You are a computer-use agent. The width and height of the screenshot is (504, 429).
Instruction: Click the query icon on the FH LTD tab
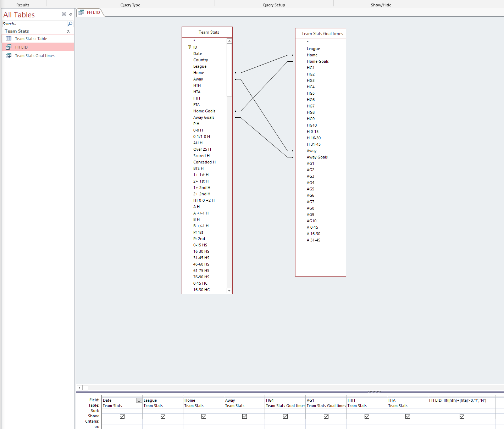coord(82,12)
